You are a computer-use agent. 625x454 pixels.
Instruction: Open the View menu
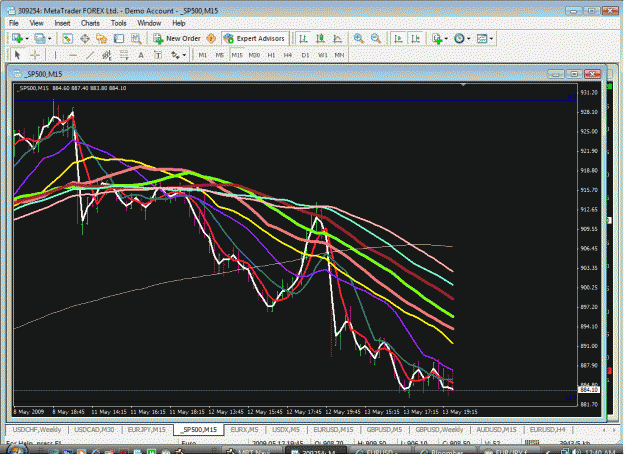click(36, 23)
